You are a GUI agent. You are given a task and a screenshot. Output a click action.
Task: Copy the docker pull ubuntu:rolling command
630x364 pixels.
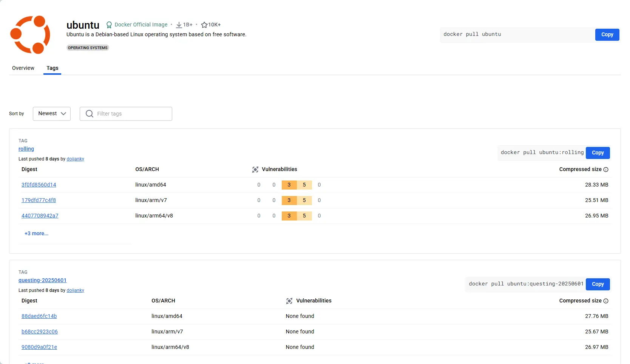[598, 153]
